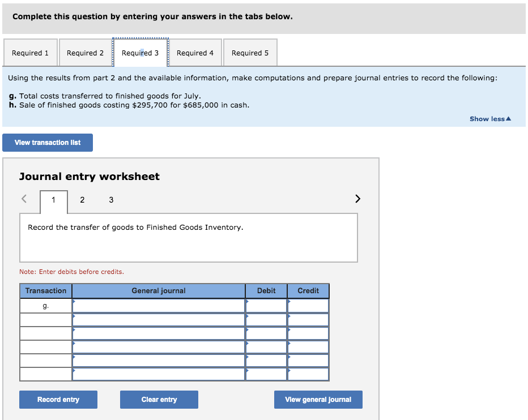Click the left chevron navigation arrow
Screen dimensions: 528x420
(24, 199)
